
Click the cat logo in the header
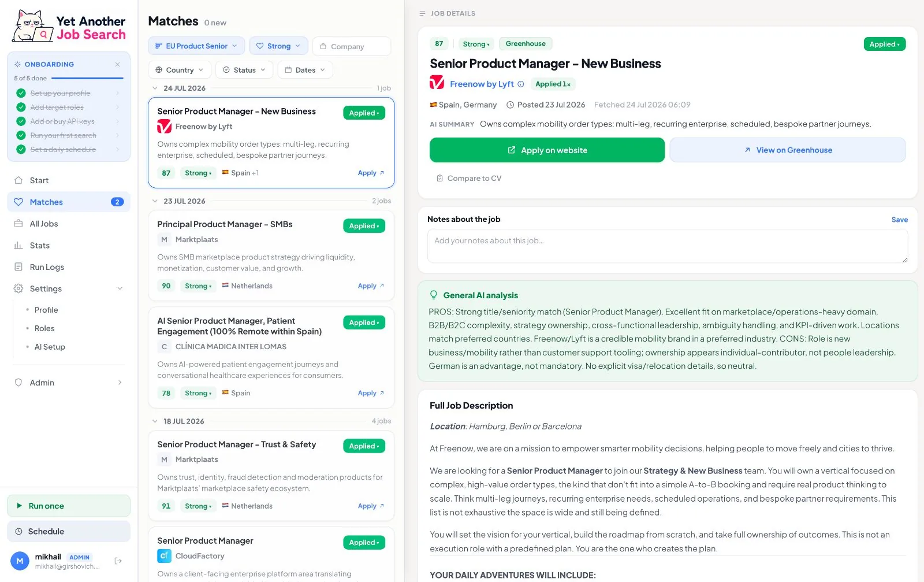(x=33, y=26)
